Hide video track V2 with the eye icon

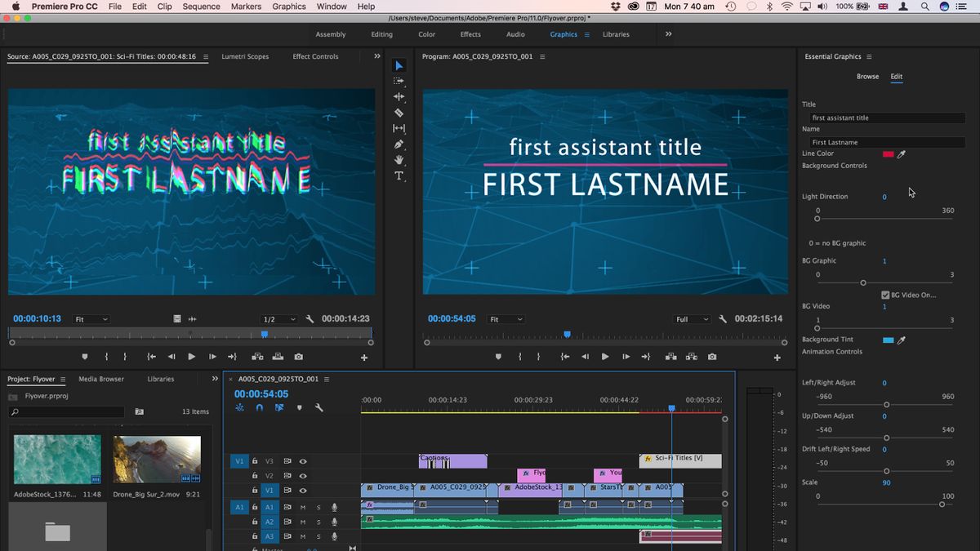click(x=303, y=476)
